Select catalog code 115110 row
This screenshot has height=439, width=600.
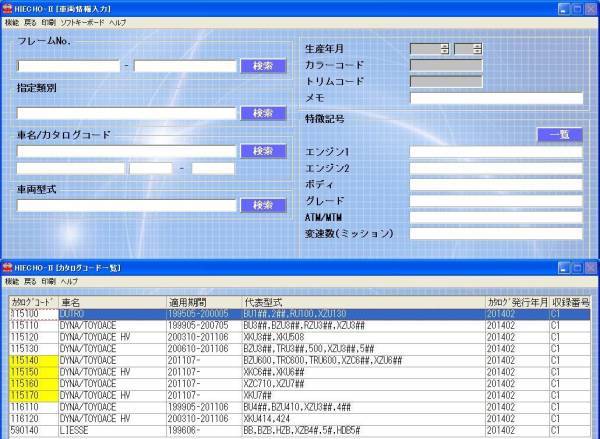pyautogui.click(x=299, y=326)
